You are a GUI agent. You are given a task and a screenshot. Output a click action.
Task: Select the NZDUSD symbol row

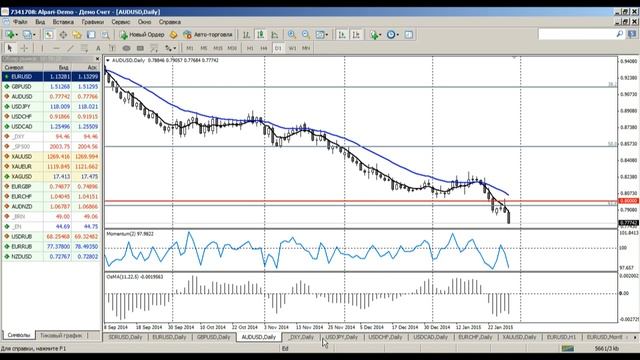click(51, 256)
